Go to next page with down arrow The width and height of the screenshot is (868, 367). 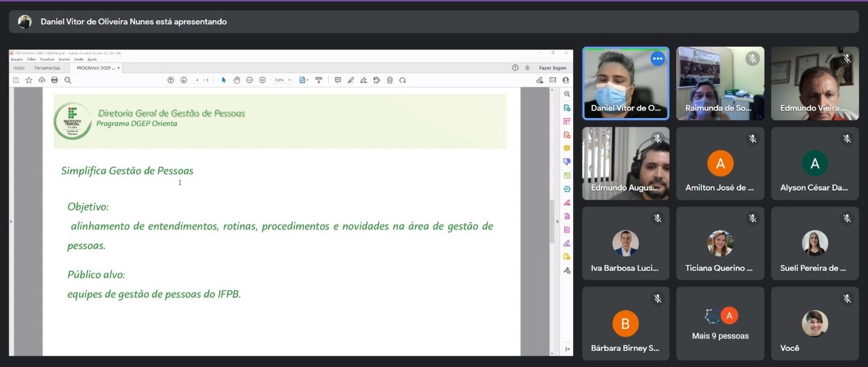[x=184, y=80]
